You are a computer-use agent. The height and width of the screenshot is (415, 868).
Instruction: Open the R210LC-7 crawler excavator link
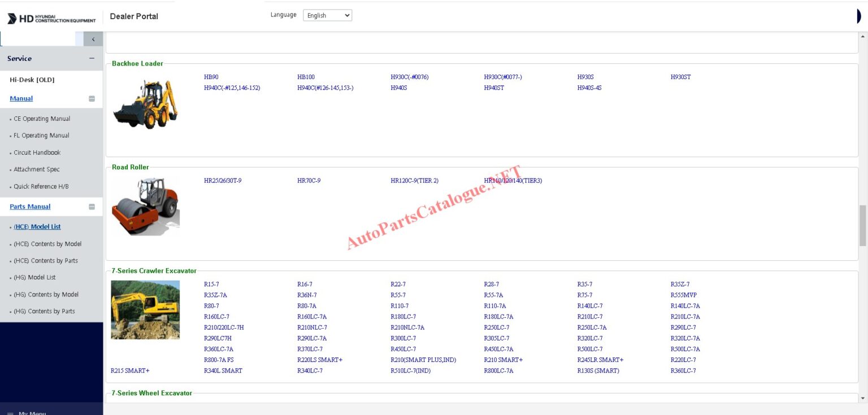(589, 317)
